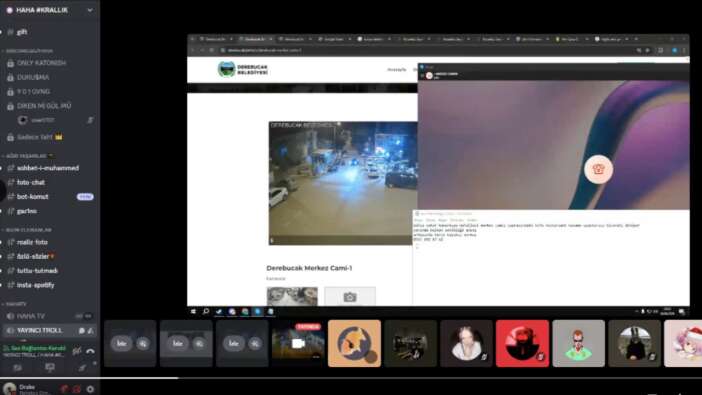The width and height of the screenshot is (702, 395).
Task: Select the camera placeholder thumbnail under Derebucak Merkez Cami-1
Action: [350, 296]
